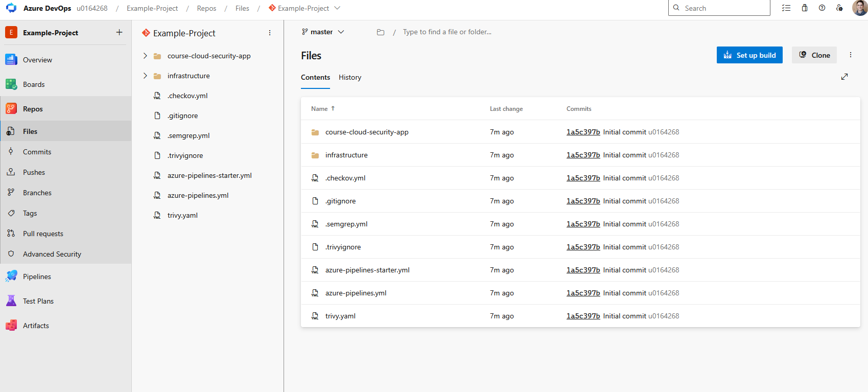
Task: Open Test Plans flask icon in sidebar
Action: pyautogui.click(x=11, y=301)
